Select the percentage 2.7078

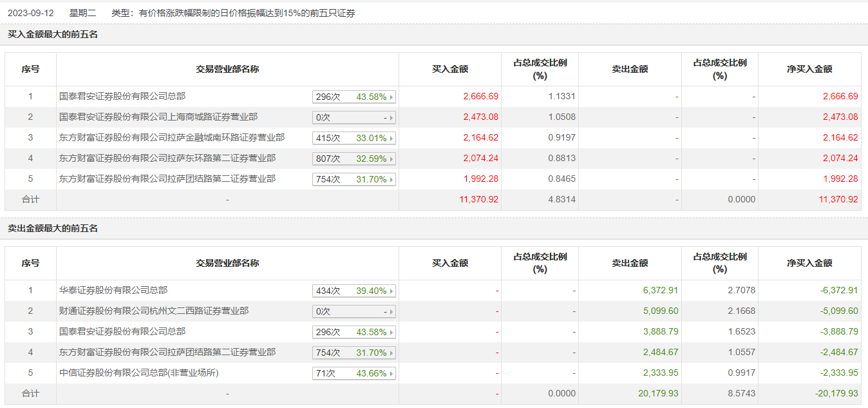pos(742,291)
